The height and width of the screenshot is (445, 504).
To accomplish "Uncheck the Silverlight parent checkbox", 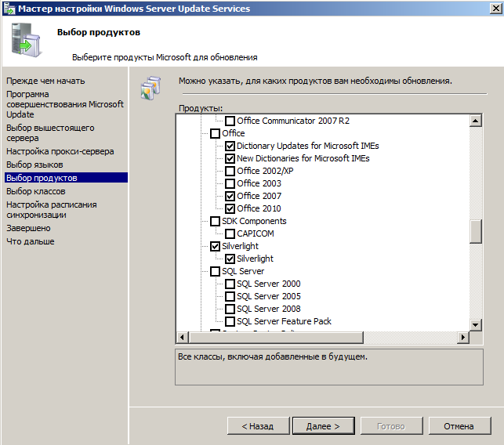I will (215, 246).
